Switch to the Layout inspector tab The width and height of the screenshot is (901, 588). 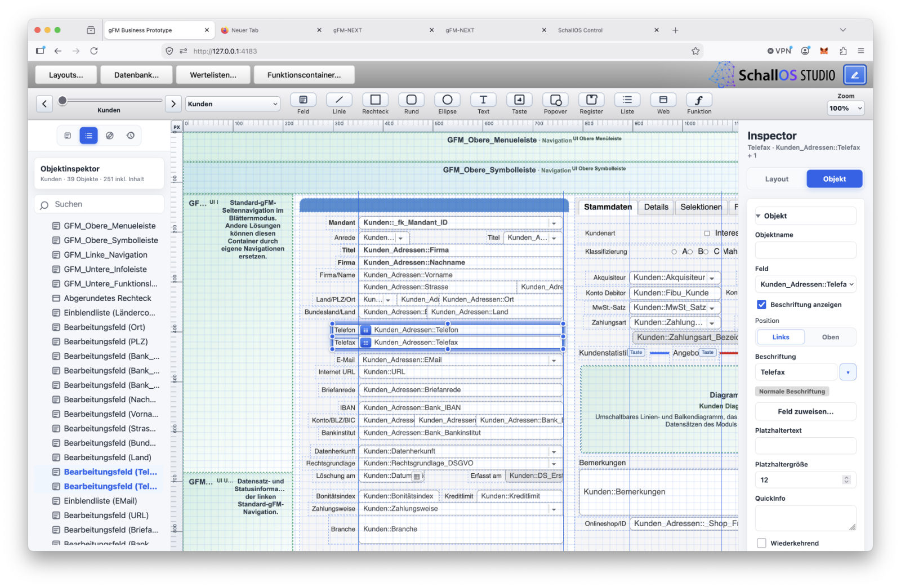[x=777, y=179]
